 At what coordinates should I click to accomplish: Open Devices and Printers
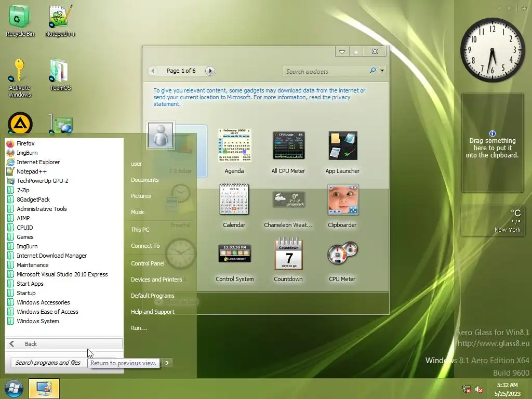click(x=156, y=280)
